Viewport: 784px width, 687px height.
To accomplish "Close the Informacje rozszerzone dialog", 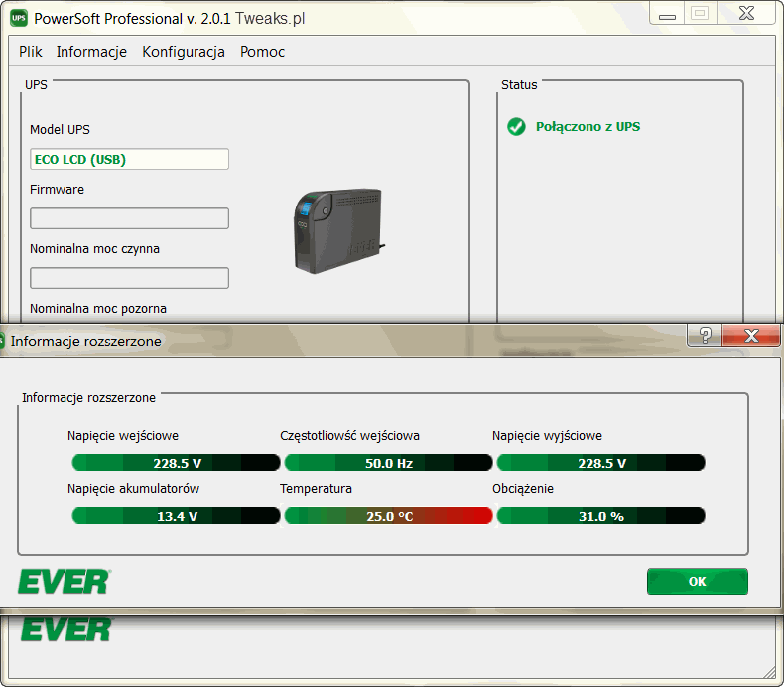I will (x=751, y=336).
